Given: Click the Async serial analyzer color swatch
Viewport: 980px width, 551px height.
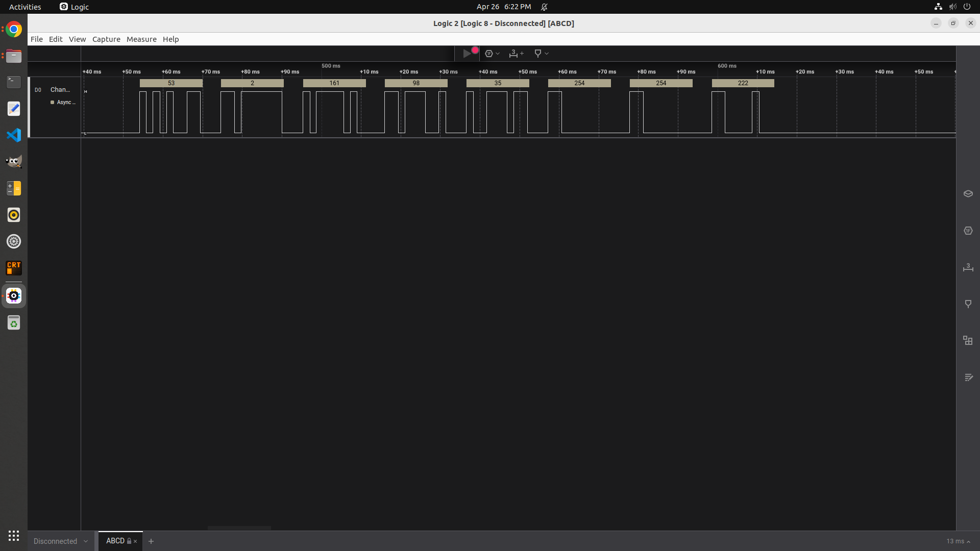Looking at the screenshot, I should tap(52, 103).
